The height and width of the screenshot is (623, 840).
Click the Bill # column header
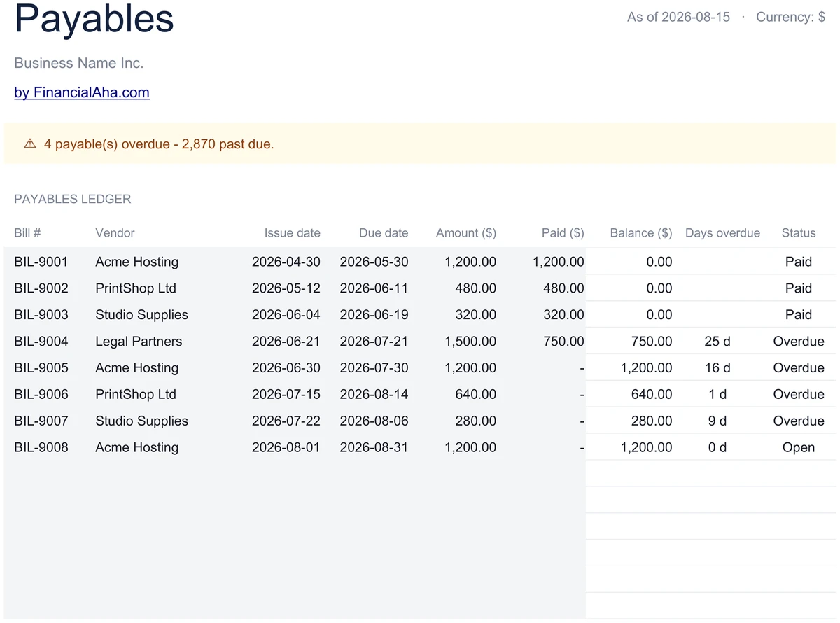tap(27, 233)
